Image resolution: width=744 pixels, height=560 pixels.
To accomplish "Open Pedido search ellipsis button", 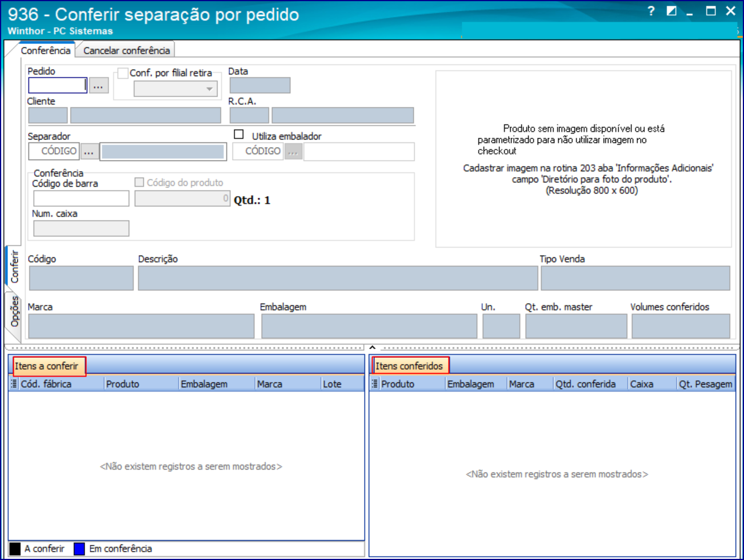I will pyautogui.click(x=98, y=86).
